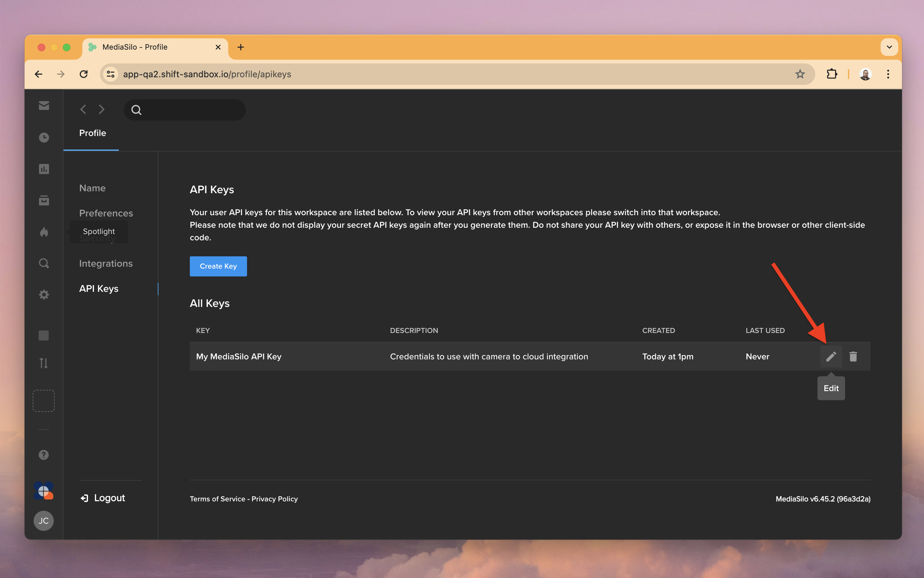Screen dimensions: 924x578
Task: Select Logout at the bottom
Action: point(102,498)
